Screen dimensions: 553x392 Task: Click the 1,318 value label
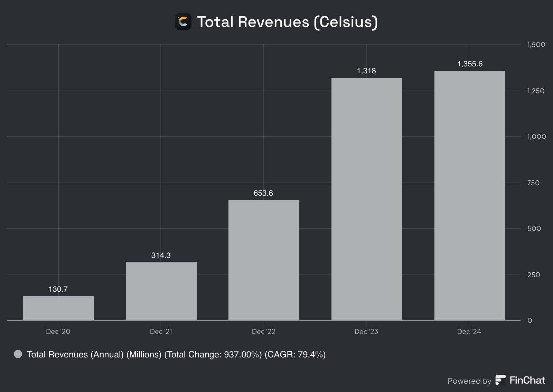pyautogui.click(x=366, y=71)
